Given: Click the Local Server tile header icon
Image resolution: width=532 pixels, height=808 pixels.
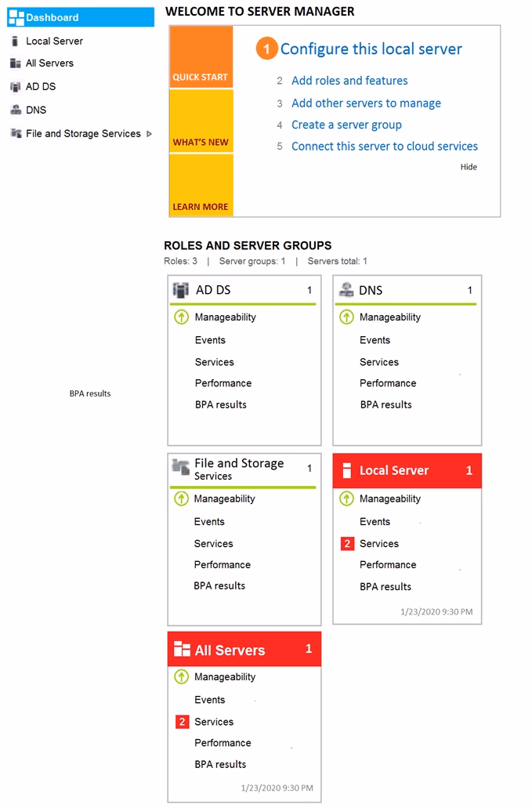Looking at the screenshot, I should point(347,470).
